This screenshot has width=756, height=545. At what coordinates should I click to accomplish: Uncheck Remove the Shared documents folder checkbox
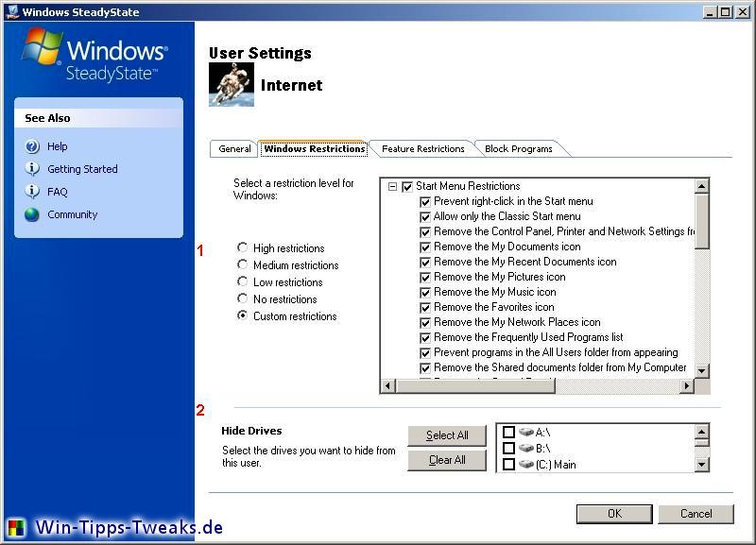[x=425, y=368]
